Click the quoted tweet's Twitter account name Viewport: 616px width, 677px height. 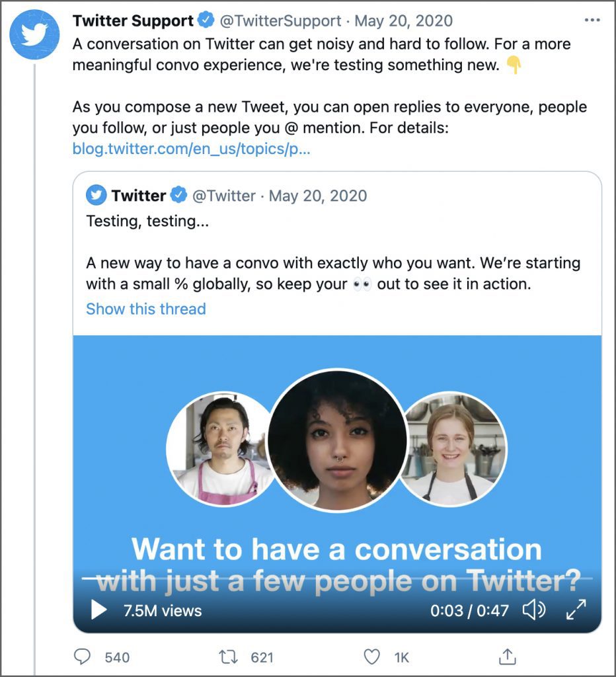point(139,196)
